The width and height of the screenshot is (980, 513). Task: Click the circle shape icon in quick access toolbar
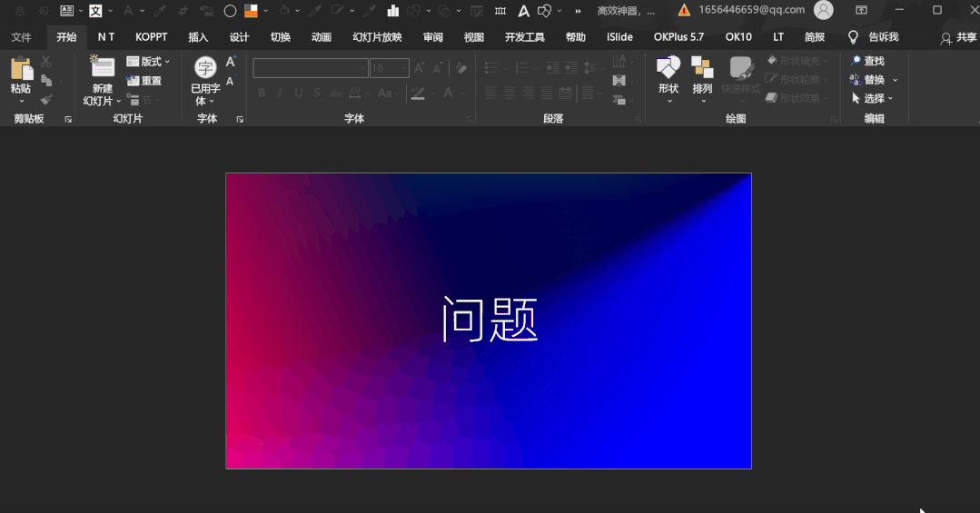(x=230, y=11)
